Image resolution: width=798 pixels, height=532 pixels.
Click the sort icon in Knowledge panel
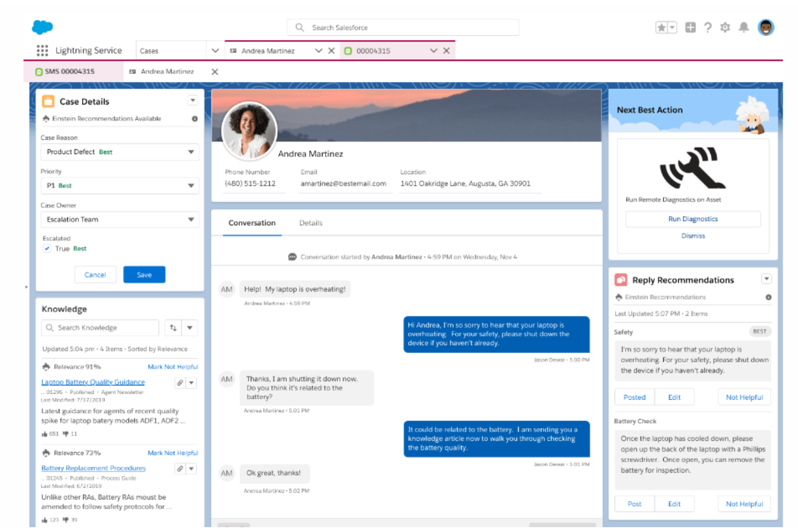pos(173,327)
